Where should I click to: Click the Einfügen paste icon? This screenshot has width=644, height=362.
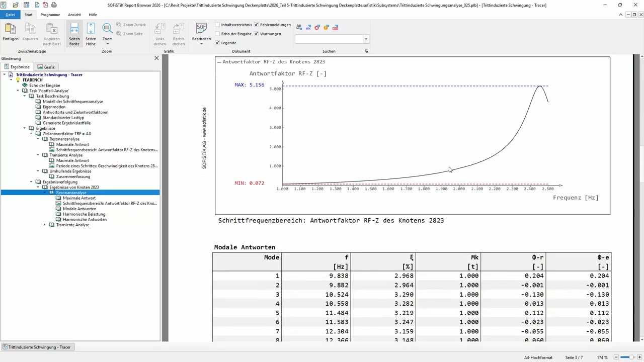tap(10, 28)
